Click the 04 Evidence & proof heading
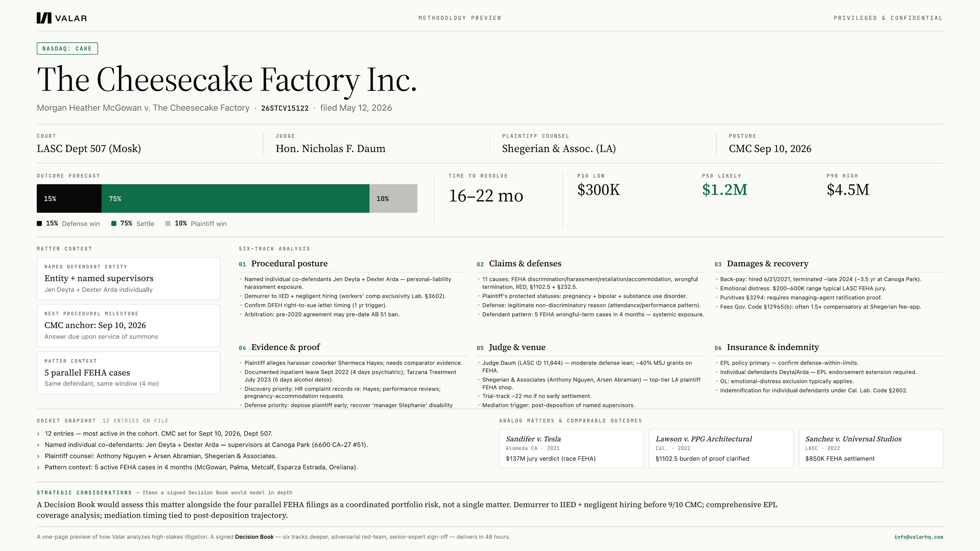The image size is (980, 551). click(x=280, y=347)
